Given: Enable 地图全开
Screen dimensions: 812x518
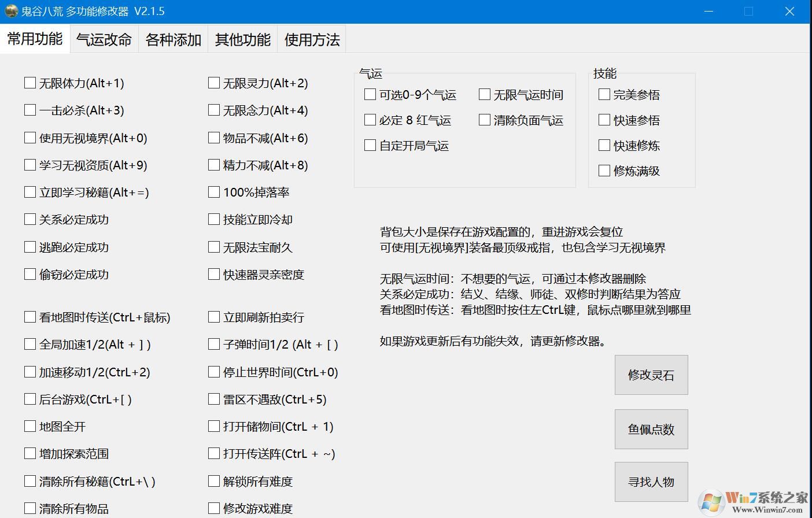Looking at the screenshot, I should (x=30, y=426).
